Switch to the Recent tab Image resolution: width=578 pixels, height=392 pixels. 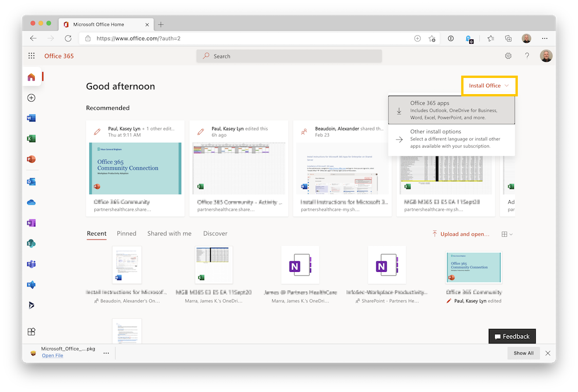[x=97, y=234]
